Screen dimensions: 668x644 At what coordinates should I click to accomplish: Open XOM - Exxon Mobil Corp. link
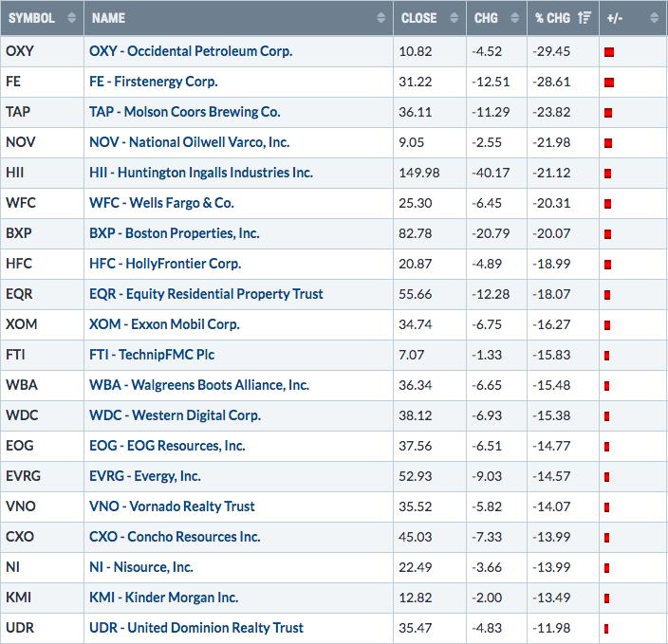163,324
